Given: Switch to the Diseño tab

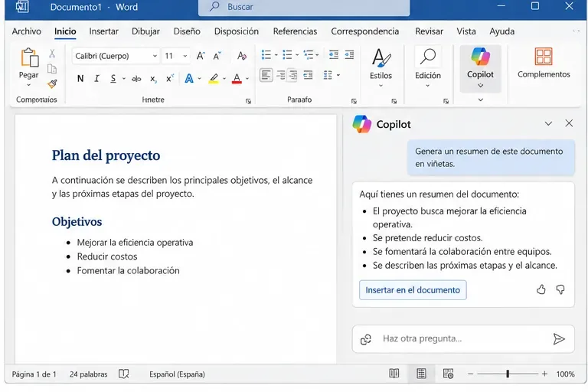Looking at the screenshot, I should (x=187, y=31).
